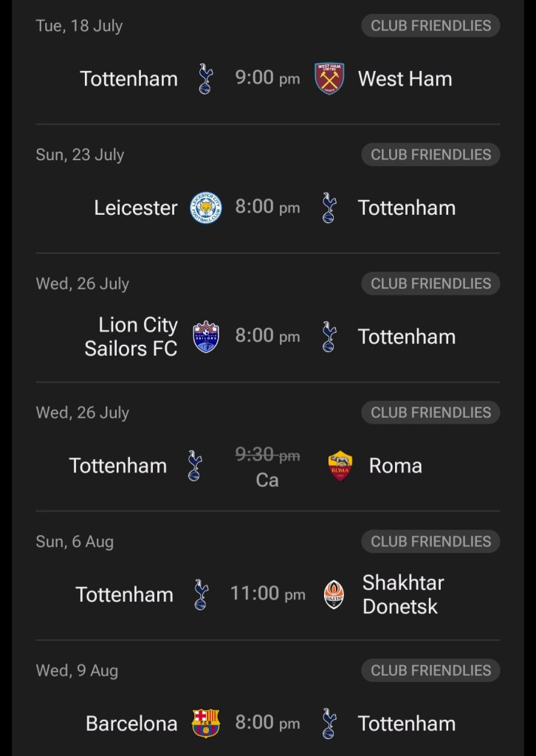Select the 11:00 pm Shakhtar kickoff time

267,594
